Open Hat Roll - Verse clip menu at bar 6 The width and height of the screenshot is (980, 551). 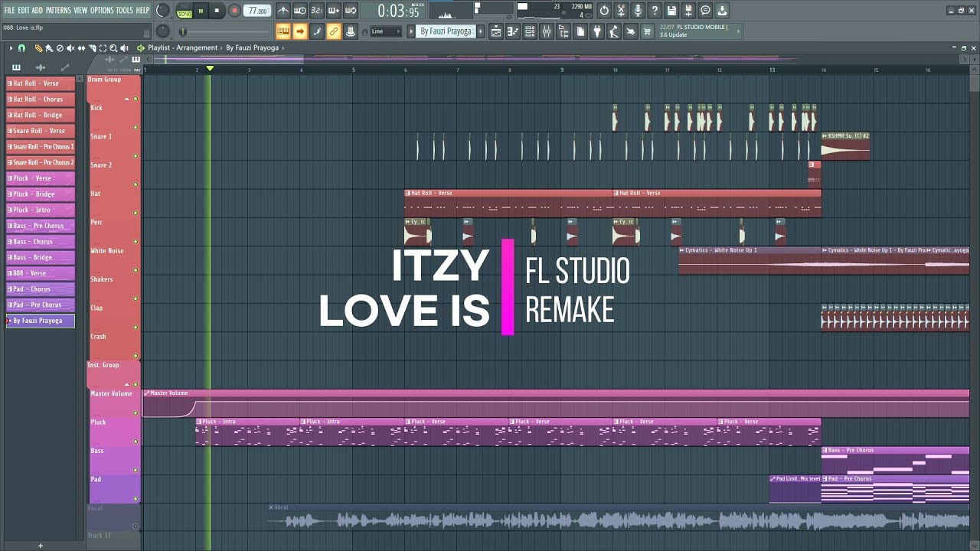coord(408,193)
